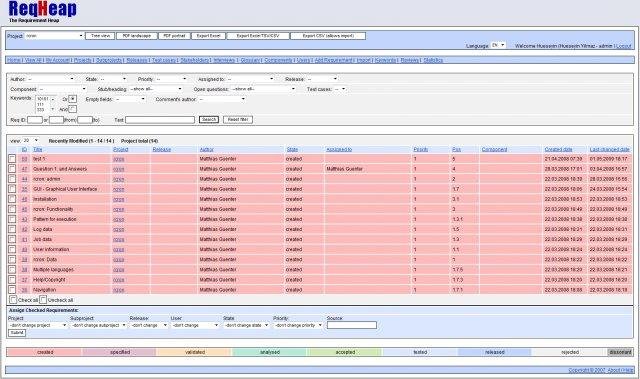
Task: Tick the Uncheck all checkbox
Action: (43, 300)
